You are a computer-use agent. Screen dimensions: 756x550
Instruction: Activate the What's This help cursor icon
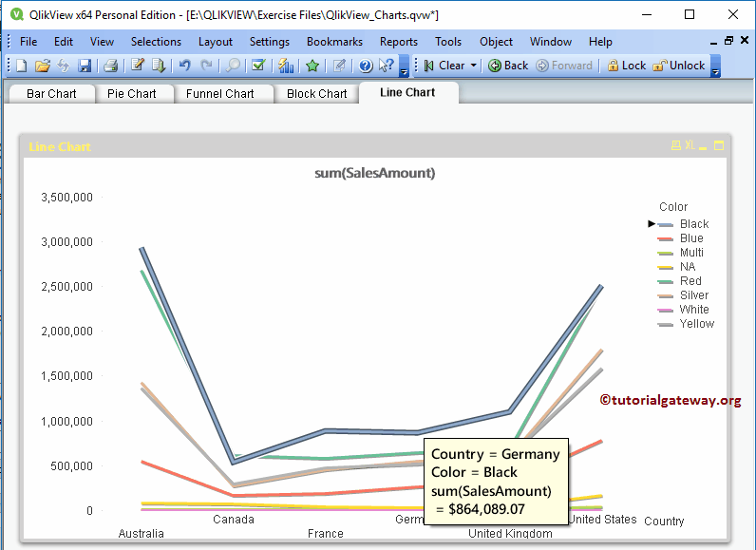(x=387, y=66)
